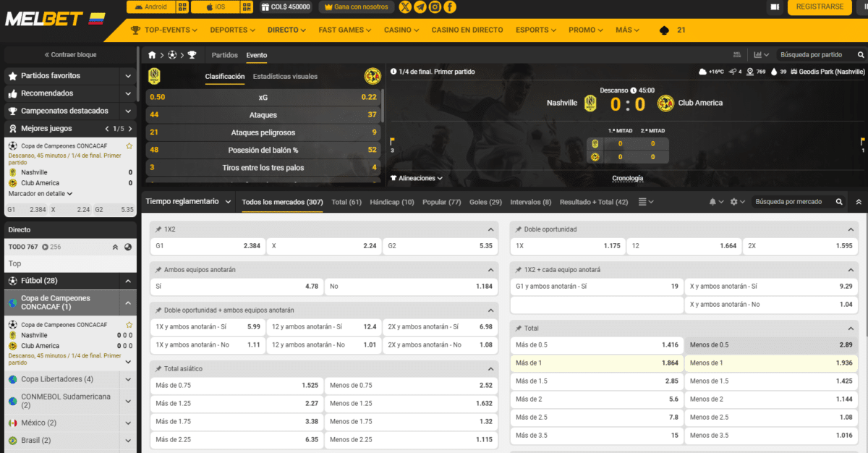
Task: Pin the Doble oportunidad market
Action: pyautogui.click(x=519, y=229)
